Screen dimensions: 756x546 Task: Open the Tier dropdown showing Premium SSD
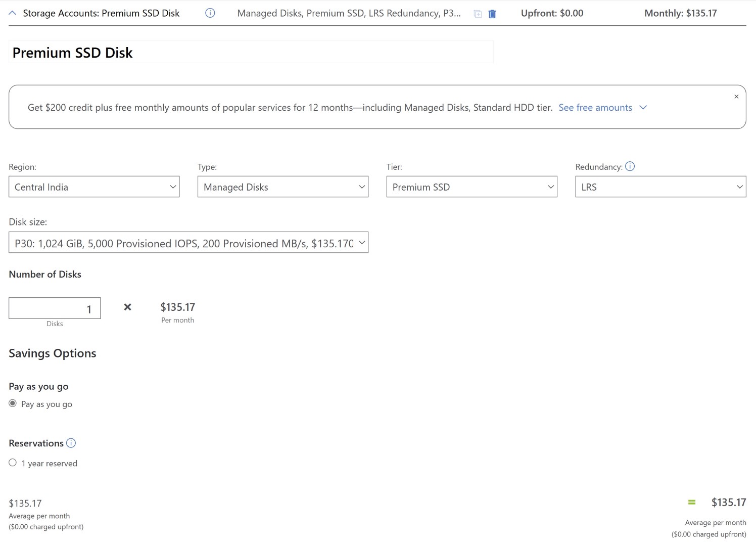472,187
